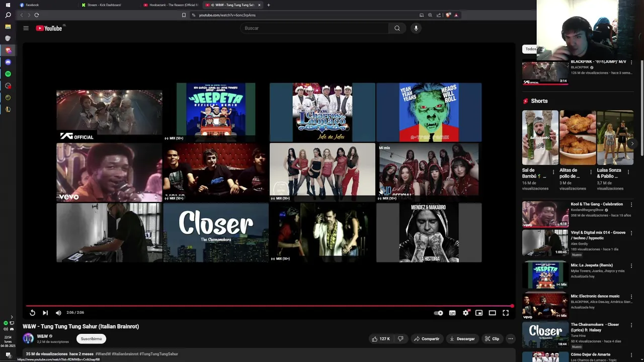Skip to next video in player controls
The width and height of the screenshot is (644, 362).
point(45,313)
